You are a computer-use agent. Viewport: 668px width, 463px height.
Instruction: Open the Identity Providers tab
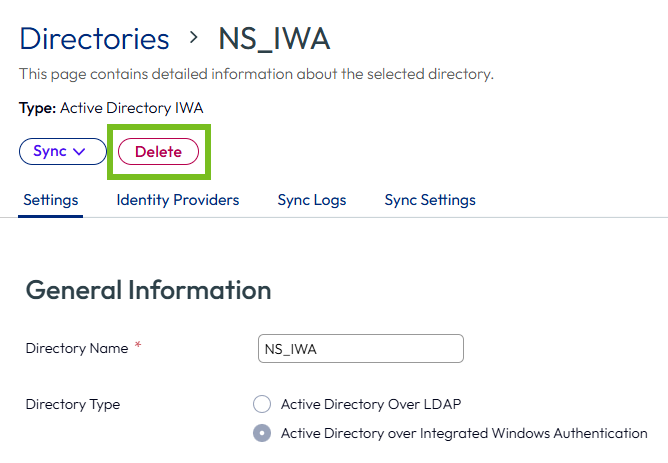coord(178,200)
